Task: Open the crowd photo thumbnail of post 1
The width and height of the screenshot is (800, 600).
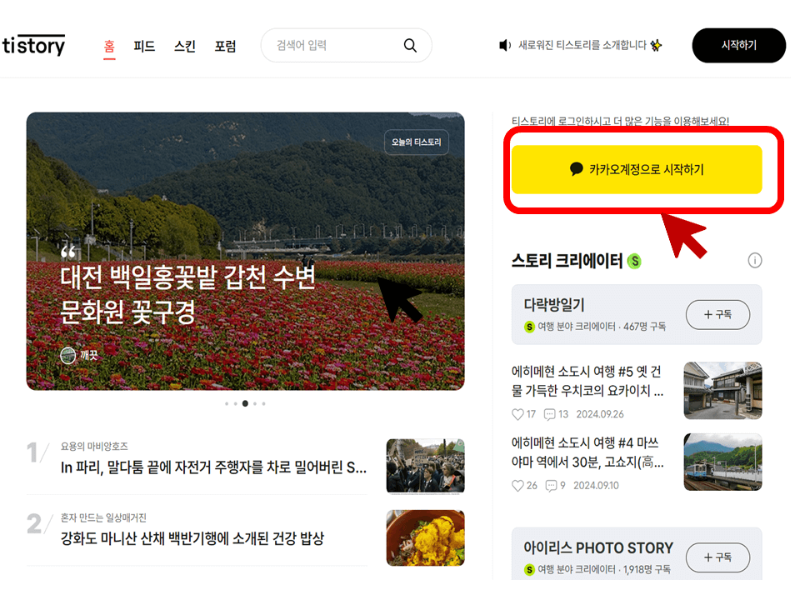Action: tap(426, 466)
